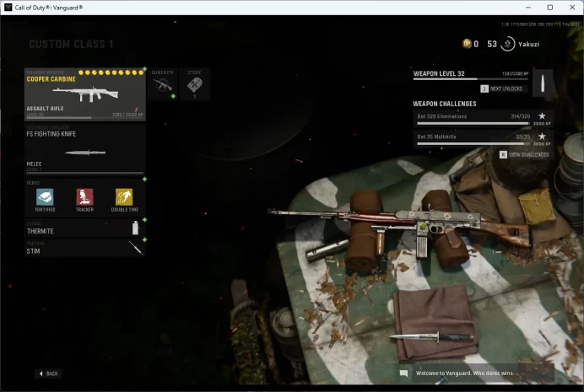Click the chat bubble icon

(403, 373)
